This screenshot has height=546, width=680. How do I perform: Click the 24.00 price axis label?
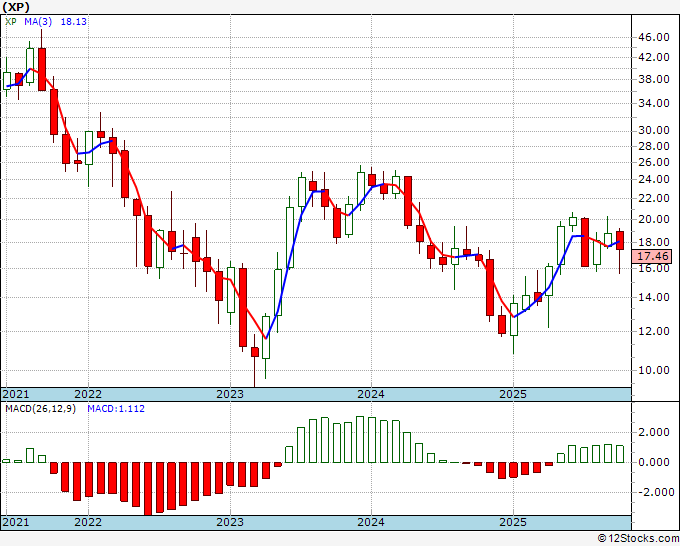654,179
